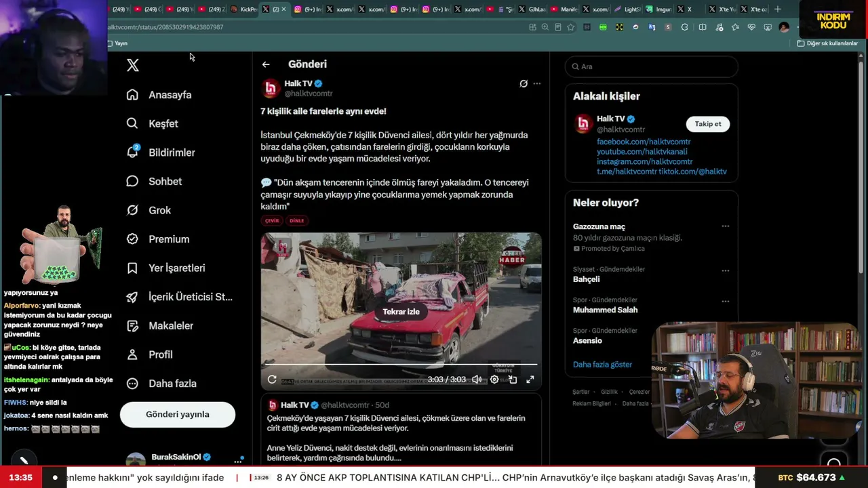This screenshot has width=868, height=488.
Task: Open the browser favorites list icon
Action: tap(736, 27)
